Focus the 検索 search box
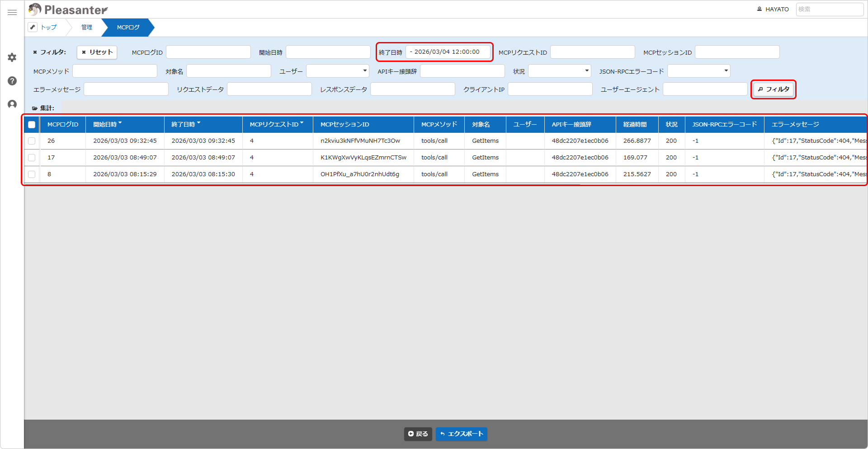 [x=830, y=9]
